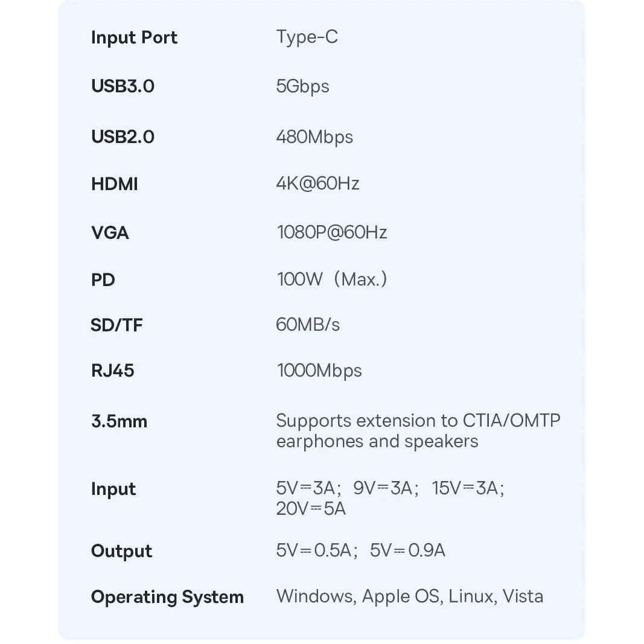Viewport: 644px width, 644px height.
Task: Click the 3.5mm row label
Action: [x=119, y=421]
